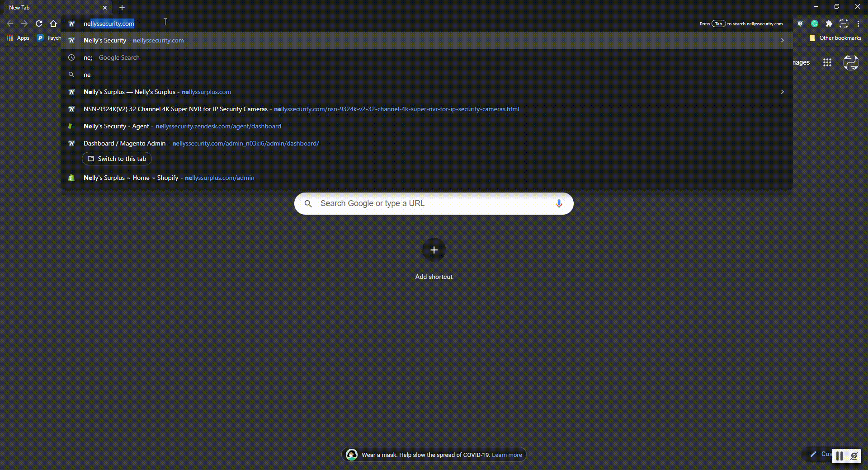Screen dimensions: 868x470
Task: Select the 'ne' search suggestion
Action: pos(427,75)
